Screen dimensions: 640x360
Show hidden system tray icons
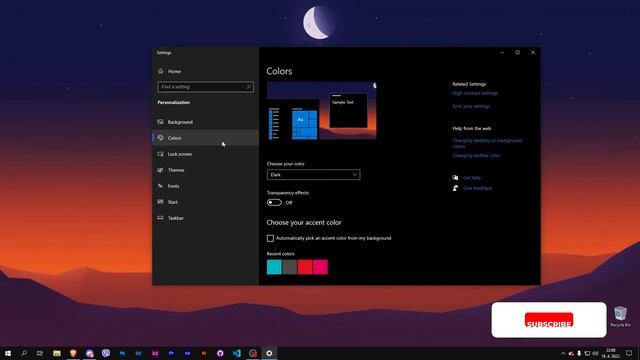[563, 353]
